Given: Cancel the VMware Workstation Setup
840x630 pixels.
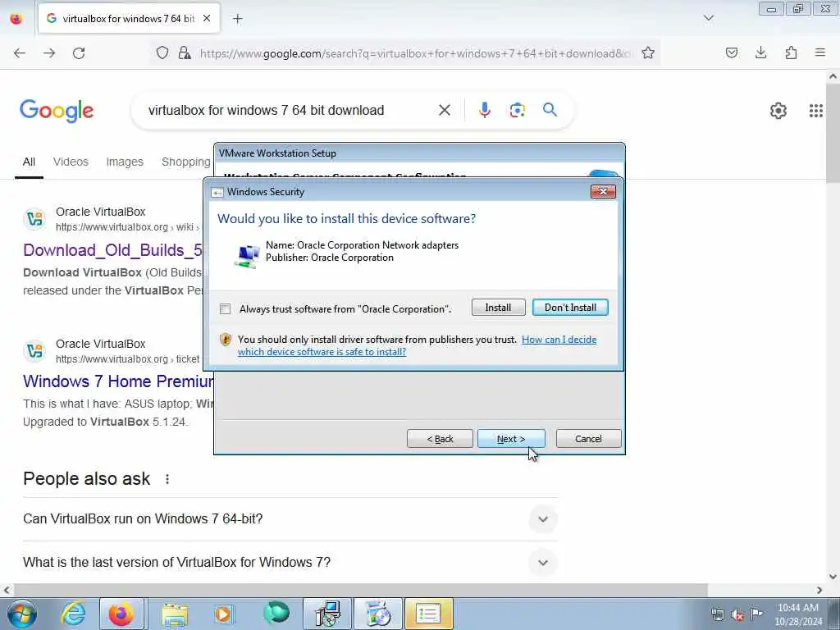Looking at the screenshot, I should pos(589,439).
